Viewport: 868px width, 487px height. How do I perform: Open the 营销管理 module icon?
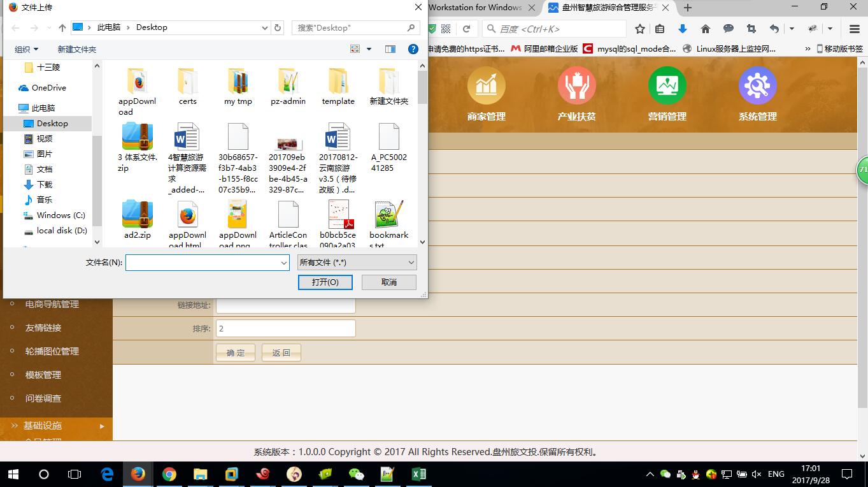tap(667, 85)
